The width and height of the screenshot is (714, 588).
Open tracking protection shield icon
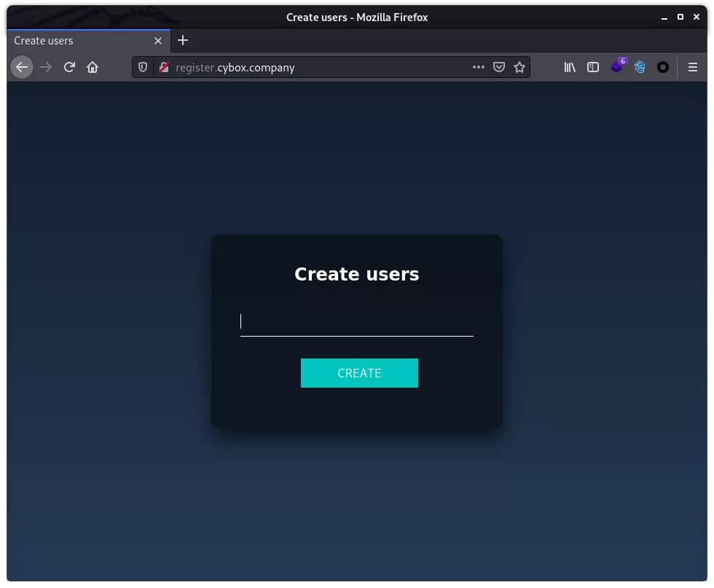pos(144,67)
